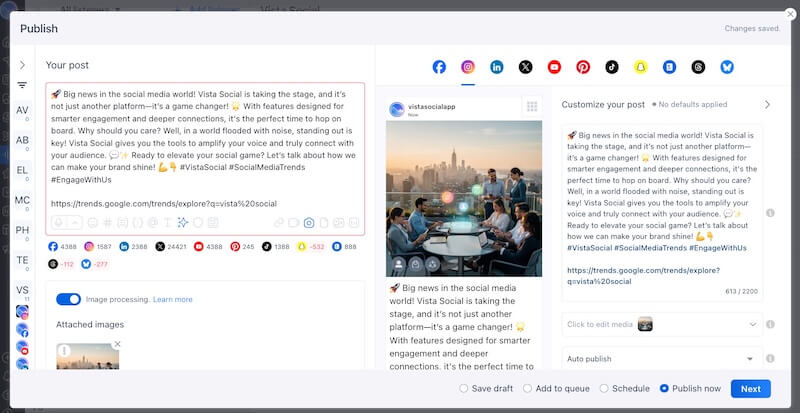The width and height of the screenshot is (800, 413).
Task: Select the AB profile group
Action: pos(22,140)
